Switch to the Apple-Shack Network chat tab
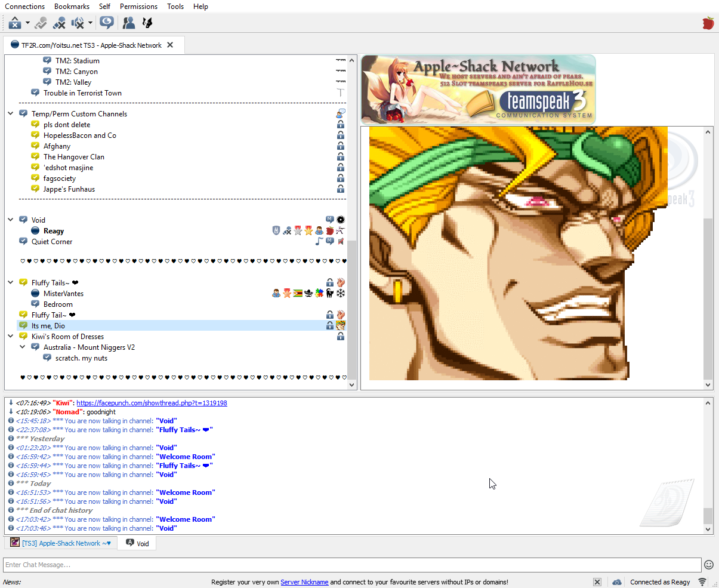719x588 pixels. click(x=61, y=543)
